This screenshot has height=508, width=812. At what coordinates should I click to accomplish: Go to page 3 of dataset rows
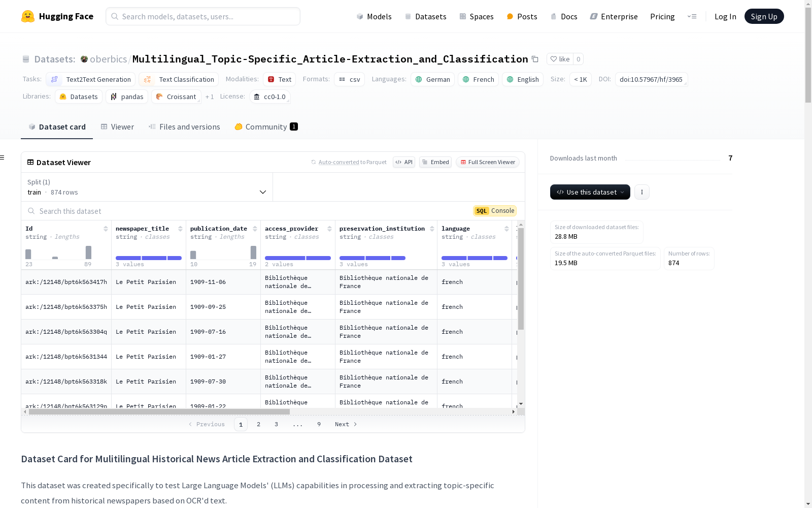pos(277,424)
